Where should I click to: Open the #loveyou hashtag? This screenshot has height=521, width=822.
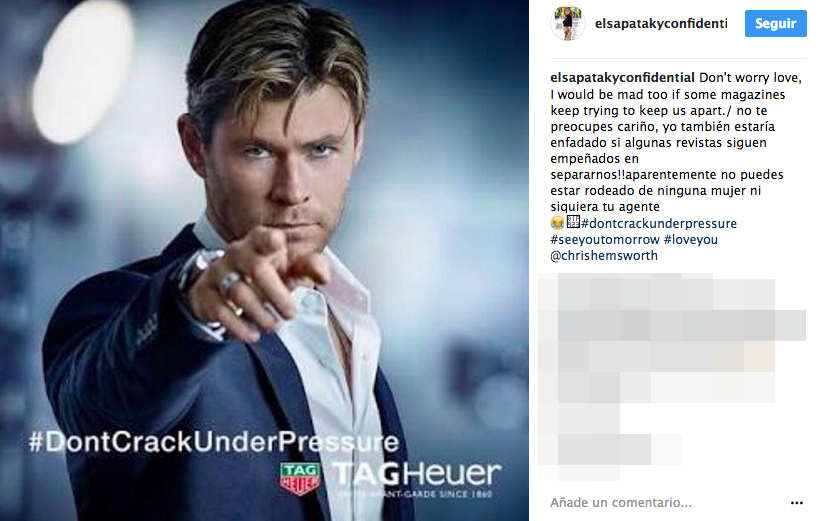click(690, 240)
